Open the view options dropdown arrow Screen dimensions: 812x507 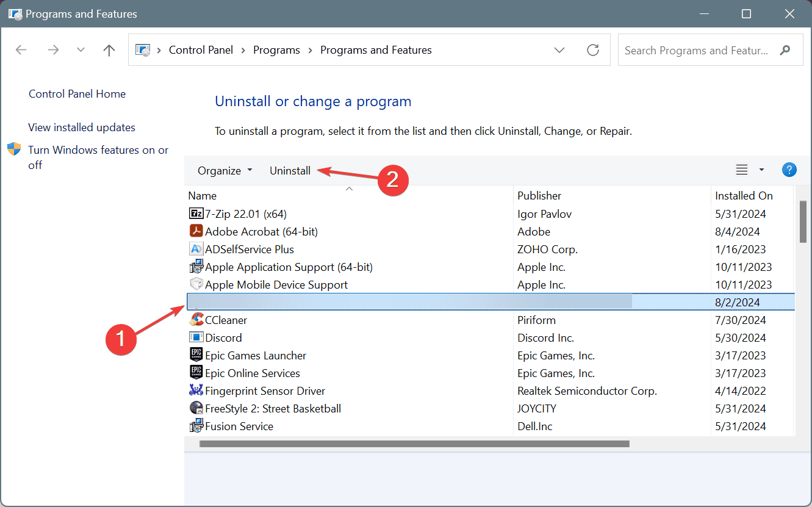coord(761,170)
